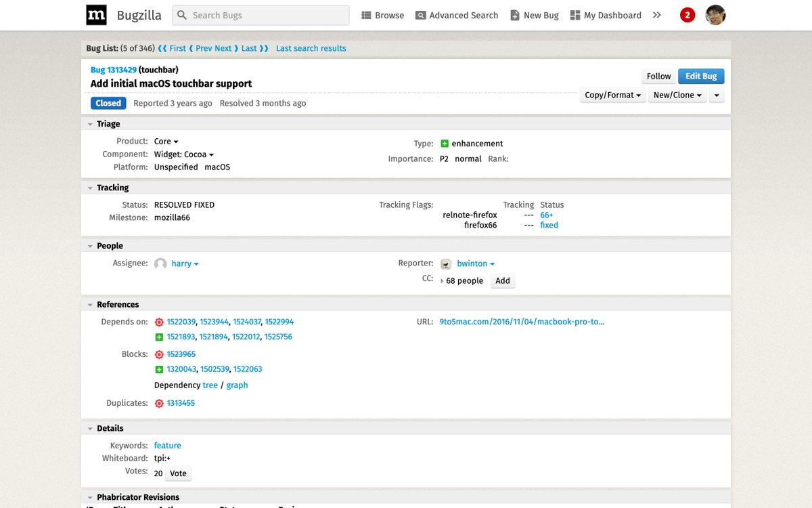Open My Dashboard
The image size is (812, 508).
click(606, 15)
